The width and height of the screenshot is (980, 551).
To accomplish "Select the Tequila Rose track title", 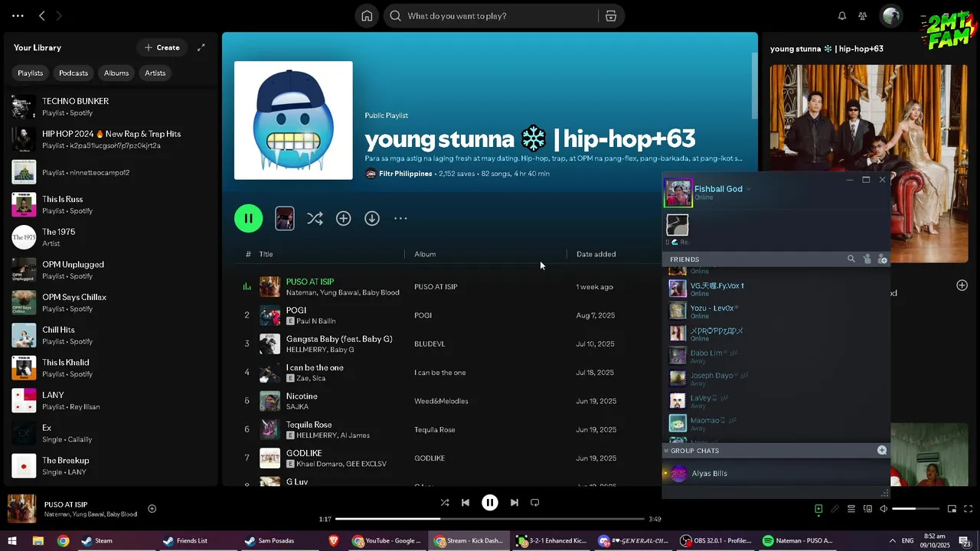I will (x=309, y=425).
